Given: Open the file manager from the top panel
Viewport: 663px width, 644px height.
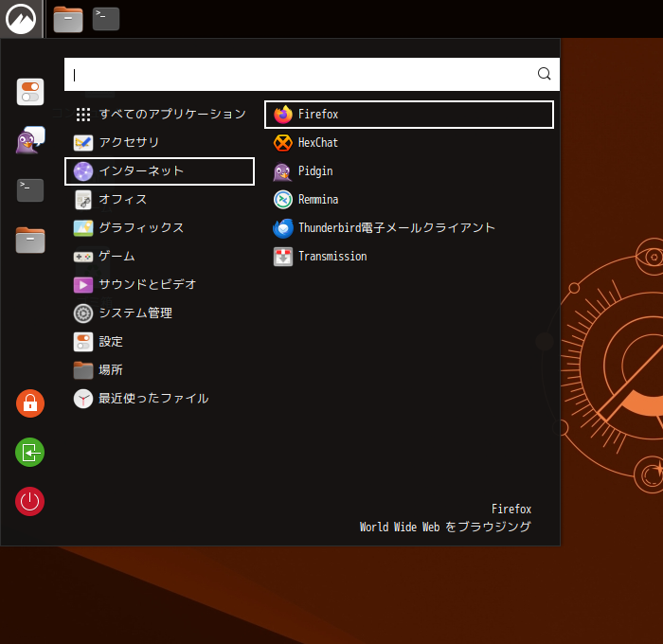Looking at the screenshot, I should click(x=68, y=20).
